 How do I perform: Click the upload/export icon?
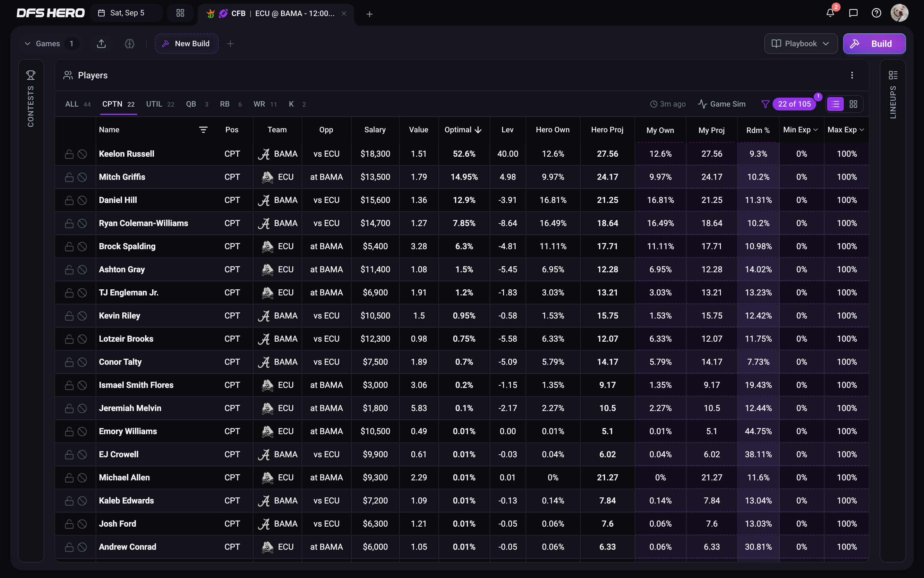click(x=101, y=44)
